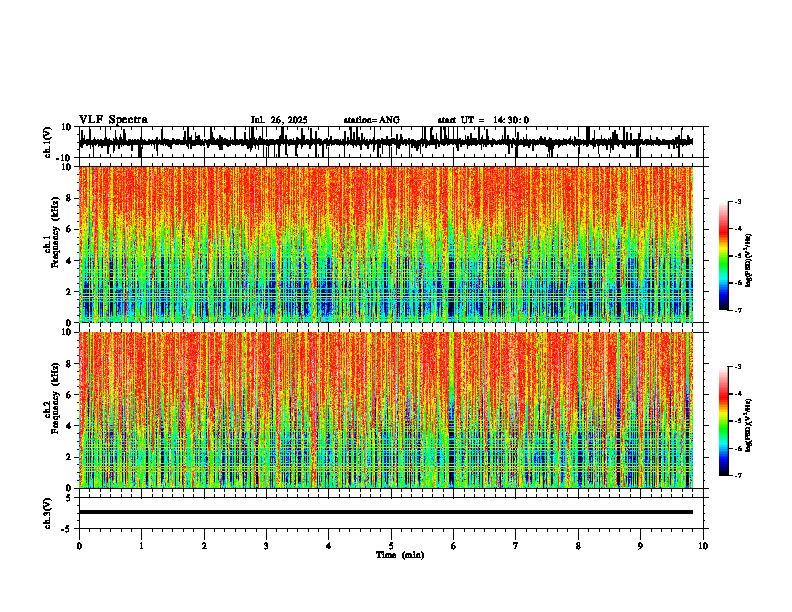Click the '2' kHz tick on ch.1 spectrogram

coord(69,291)
